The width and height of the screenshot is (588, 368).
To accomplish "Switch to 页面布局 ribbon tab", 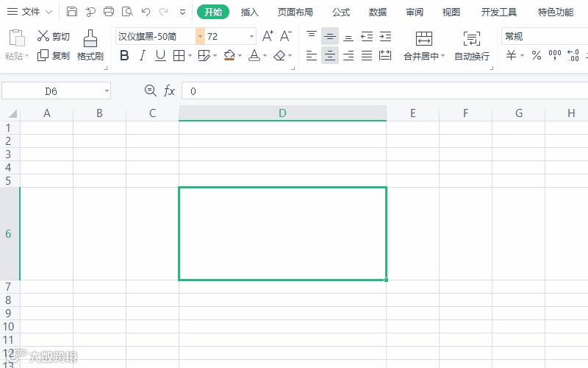I will point(295,12).
